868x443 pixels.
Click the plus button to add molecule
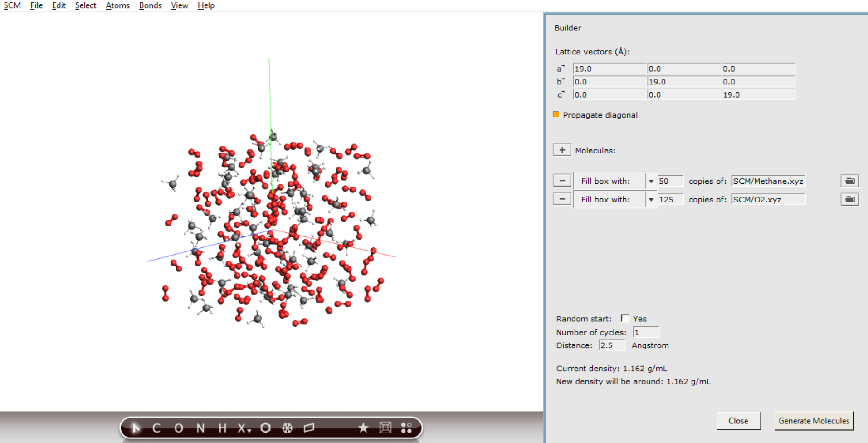tap(562, 150)
